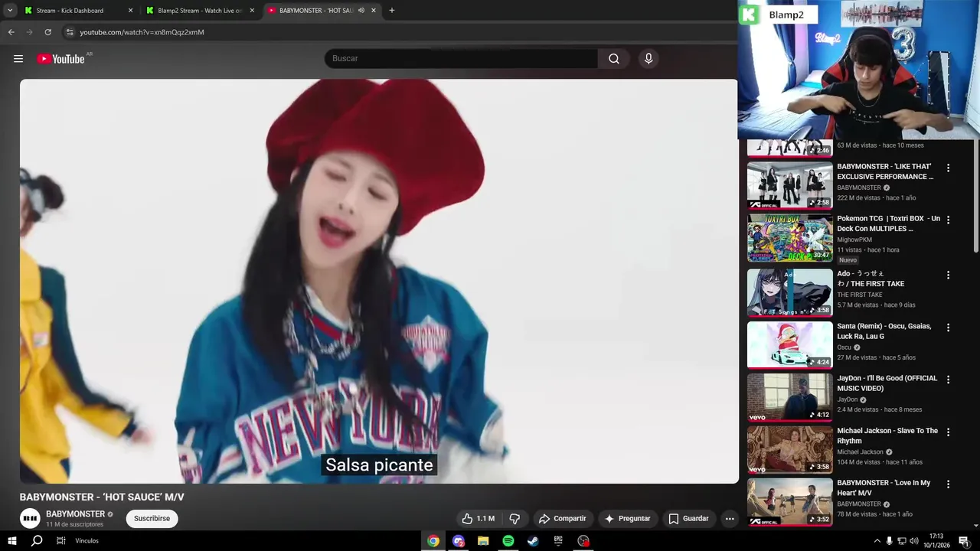The height and width of the screenshot is (551, 980).
Task: Open Spotify from the taskbar
Action: click(508, 541)
